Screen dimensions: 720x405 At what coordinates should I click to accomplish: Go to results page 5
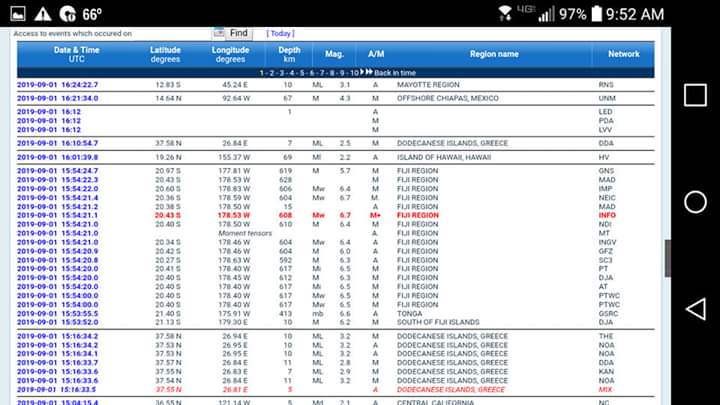click(x=302, y=73)
